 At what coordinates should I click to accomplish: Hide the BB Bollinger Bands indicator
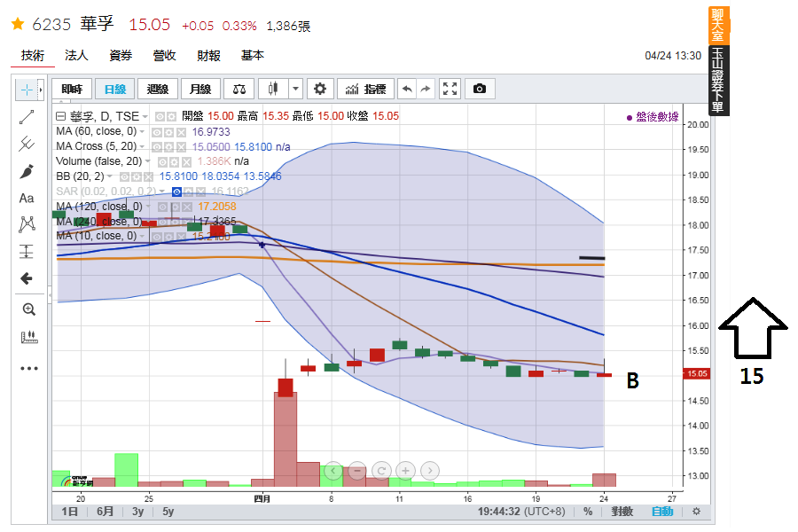[x=124, y=176]
